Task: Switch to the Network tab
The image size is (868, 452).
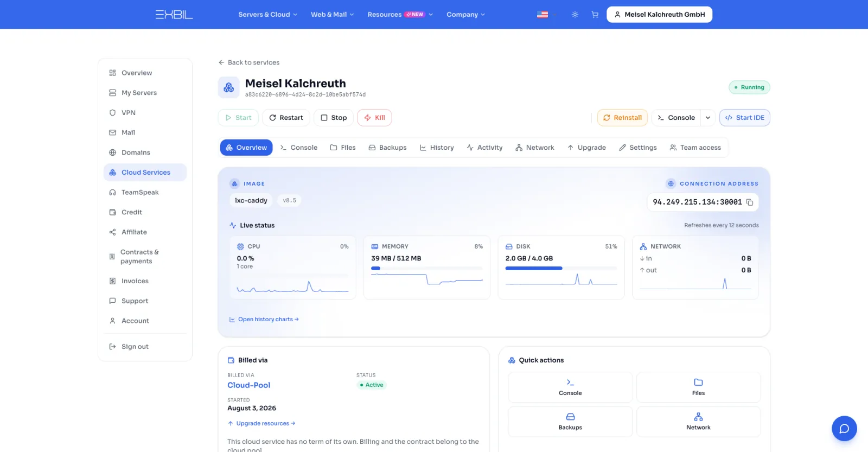Action: click(535, 148)
